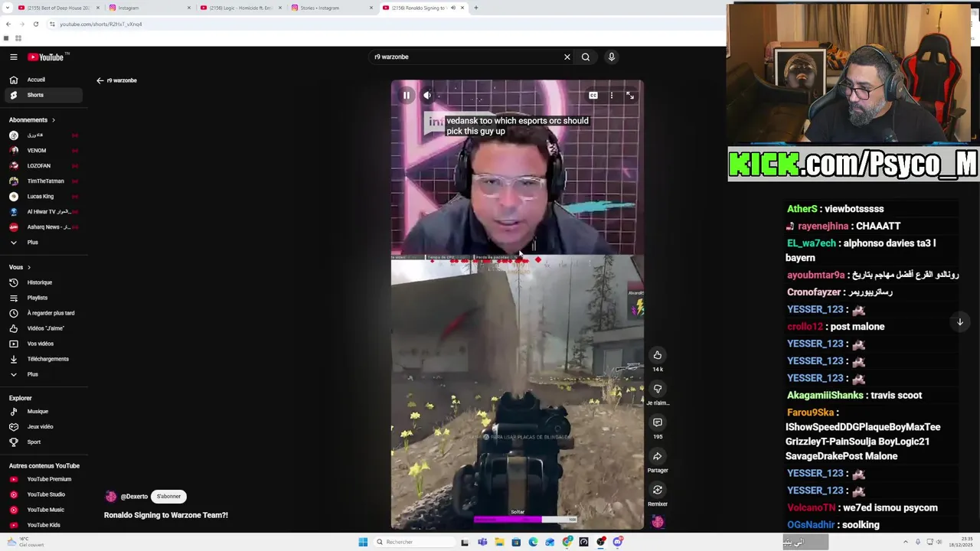This screenshot has width=980, height=551.
Task: Go to Accueil in the sidebar
Action: pos(43,80)
